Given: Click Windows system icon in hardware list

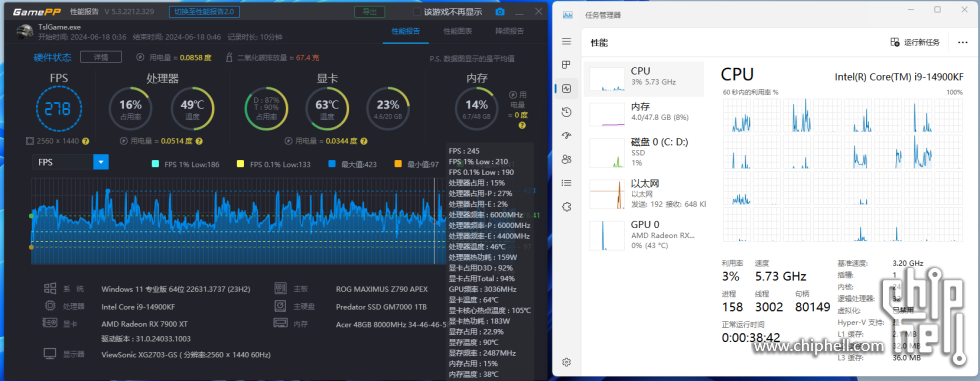Looking at the screenshot, I should point(50,288).
